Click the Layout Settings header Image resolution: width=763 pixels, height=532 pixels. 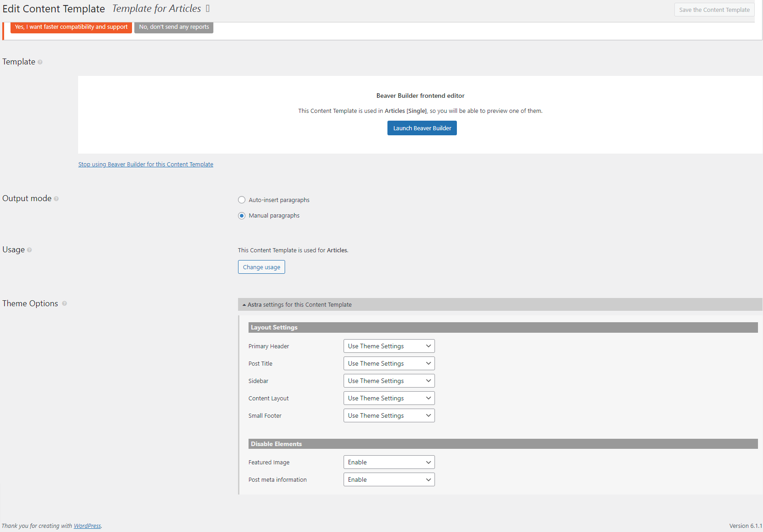pos(503,327)
